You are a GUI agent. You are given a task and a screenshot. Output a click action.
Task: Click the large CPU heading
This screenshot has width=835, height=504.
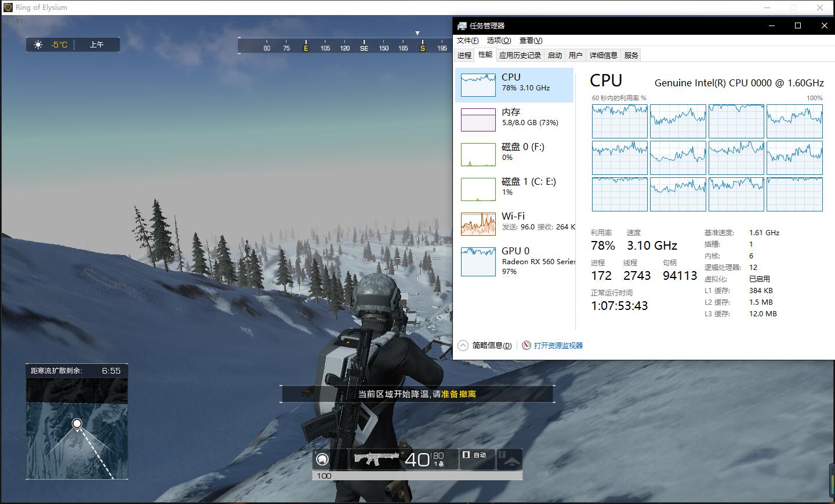click(606, 81)
